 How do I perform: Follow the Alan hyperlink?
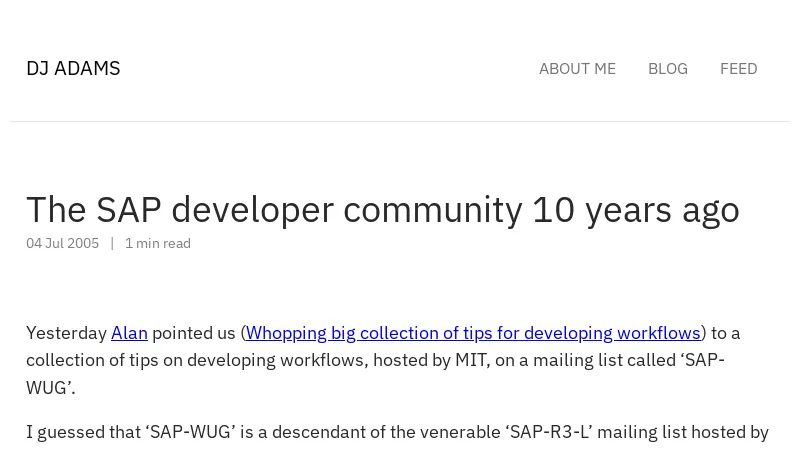[x=129, y=333]
